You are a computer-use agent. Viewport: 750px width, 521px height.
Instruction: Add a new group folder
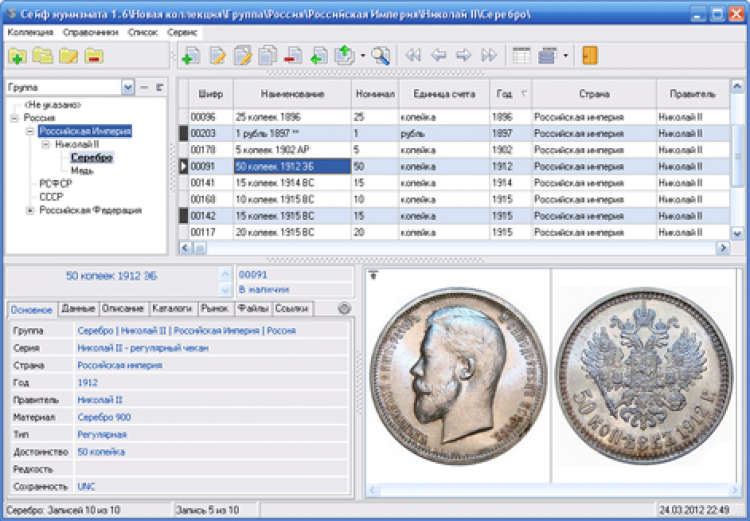[x=17, y=56]
